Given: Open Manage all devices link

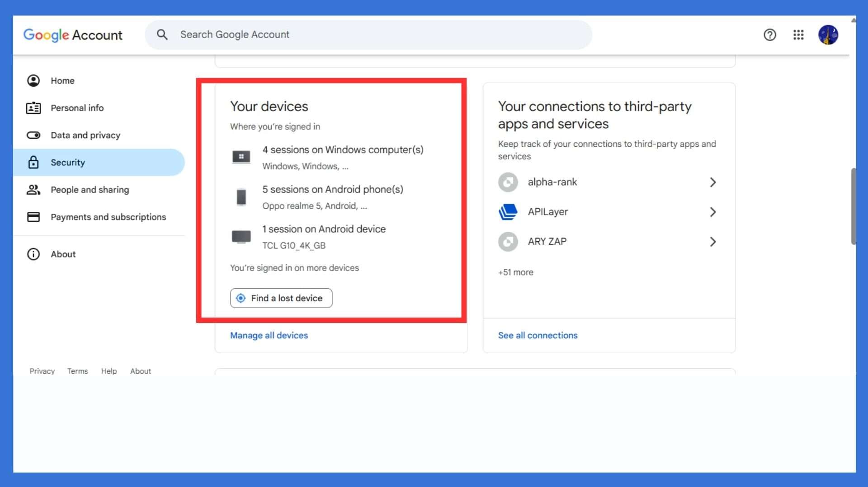Looking at the screenshot, I should (269, 336).
